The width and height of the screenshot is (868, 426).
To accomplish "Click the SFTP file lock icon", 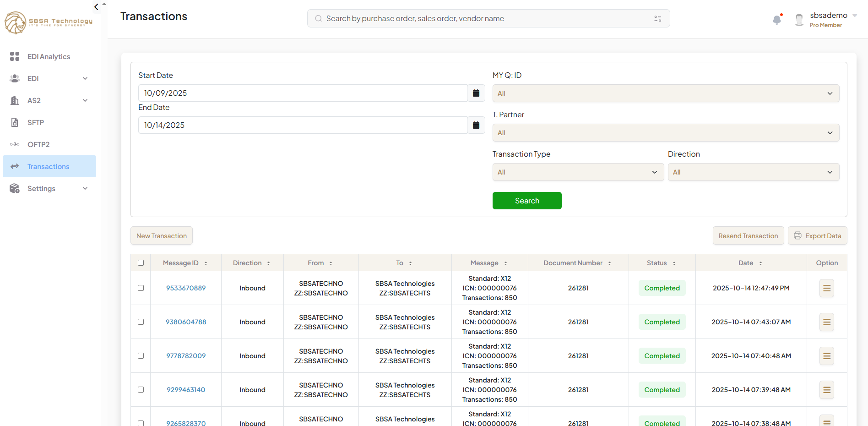I will 15,122.
